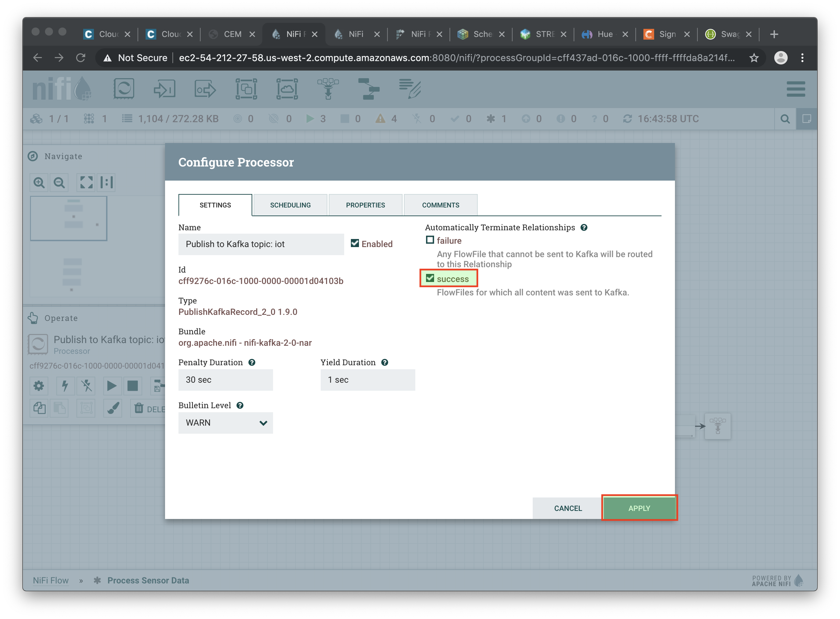Enable the failure relationship checkbox
Image resolution: width=840 pixels, height=619 pixels.
click(430, 241)
